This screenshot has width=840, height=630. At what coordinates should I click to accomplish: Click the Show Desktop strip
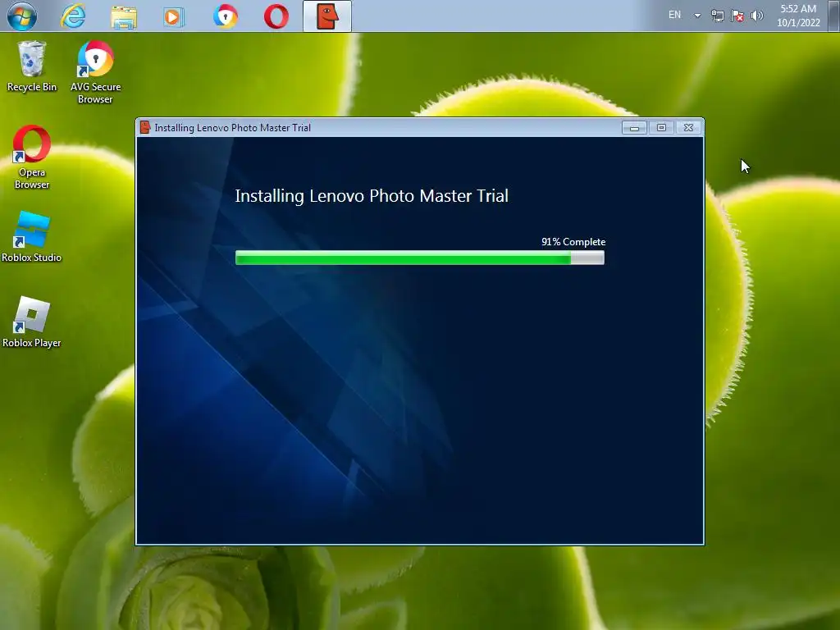[x=833, y=16]
